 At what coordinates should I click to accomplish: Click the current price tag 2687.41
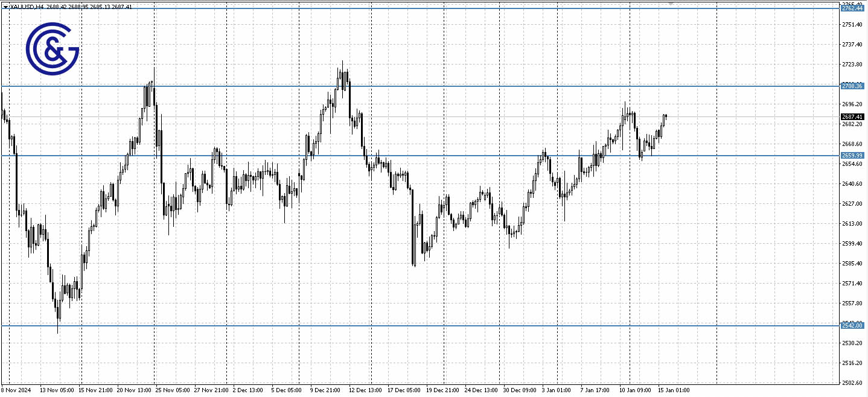tap(854, 116)
